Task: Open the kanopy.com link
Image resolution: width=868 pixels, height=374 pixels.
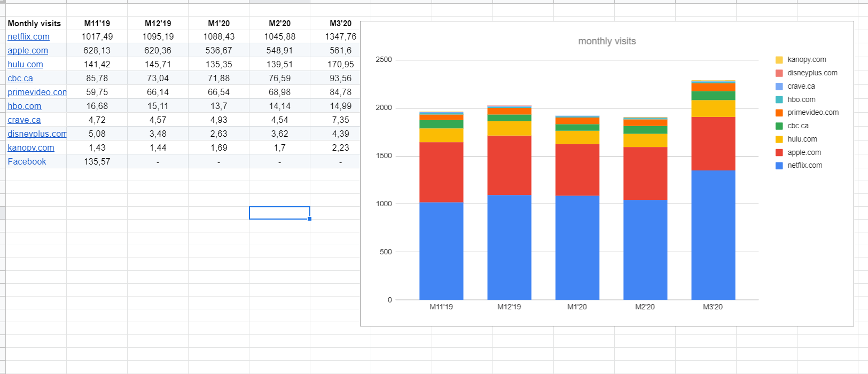Action: (x=31, y=147)
